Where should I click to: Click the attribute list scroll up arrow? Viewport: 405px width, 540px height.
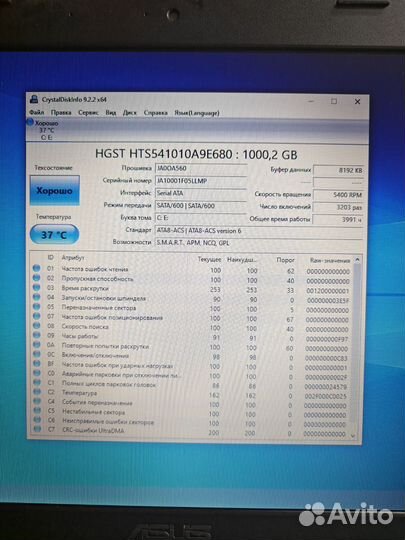click(357, 260)
